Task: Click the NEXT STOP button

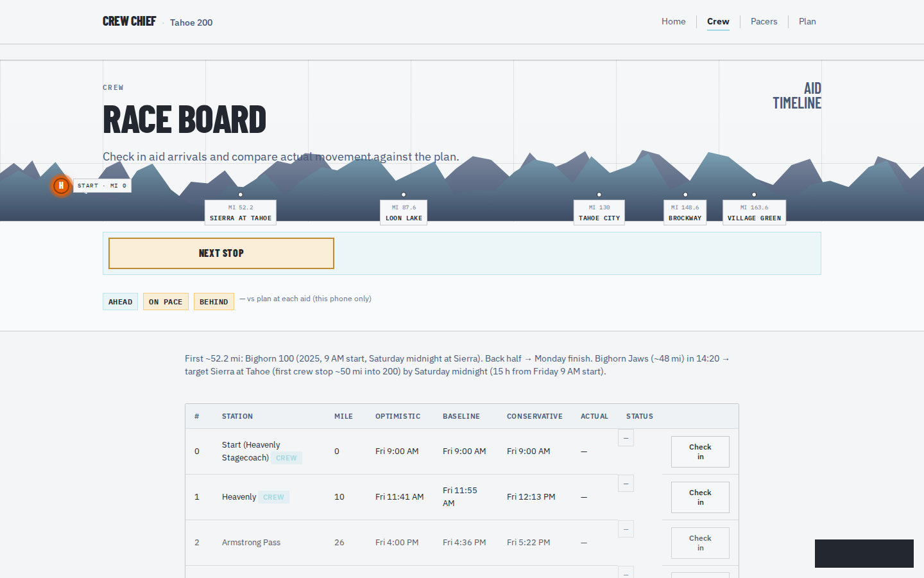Action: (x=221, y=253)
